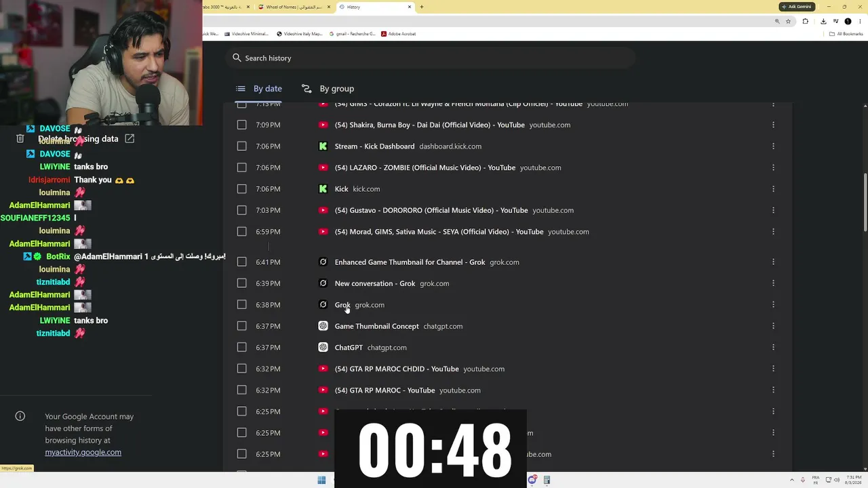Open the Game Thumbnail Concept history link
868x488 pixels.
pos(376,326)
